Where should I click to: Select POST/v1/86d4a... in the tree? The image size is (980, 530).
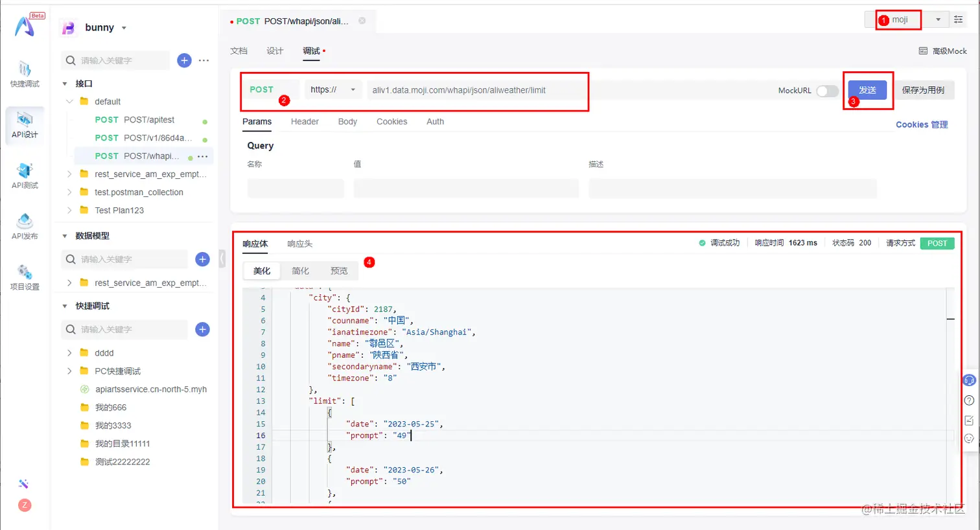click(x=143, y=138)
